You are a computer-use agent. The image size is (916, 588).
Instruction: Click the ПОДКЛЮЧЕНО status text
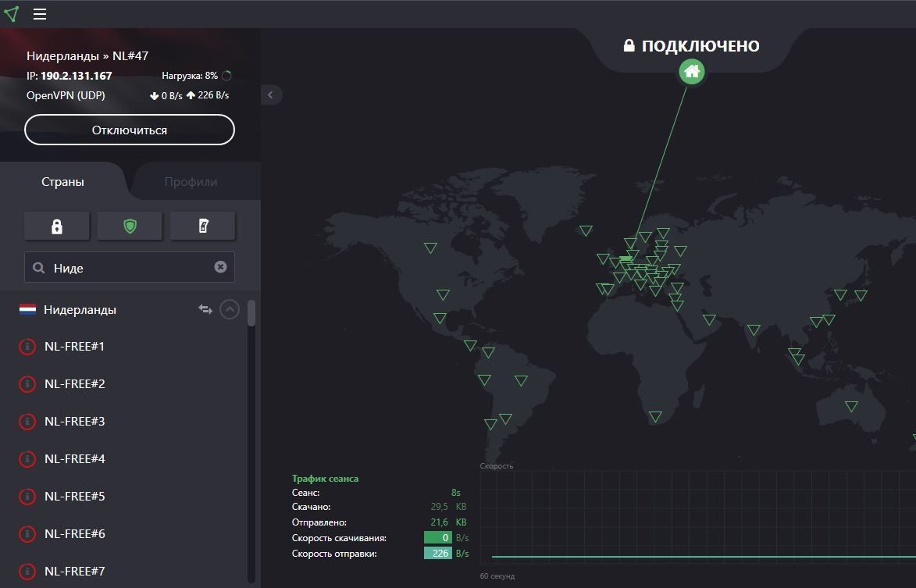pyautogui.click(x=700, y=46)
